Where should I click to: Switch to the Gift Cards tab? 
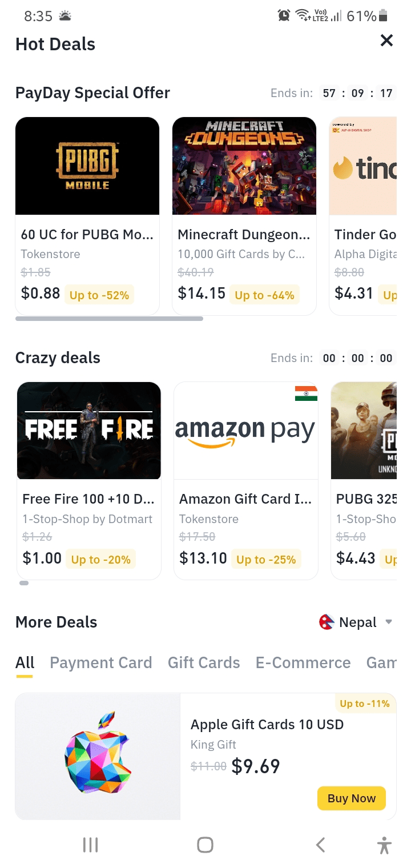point(204,662)
